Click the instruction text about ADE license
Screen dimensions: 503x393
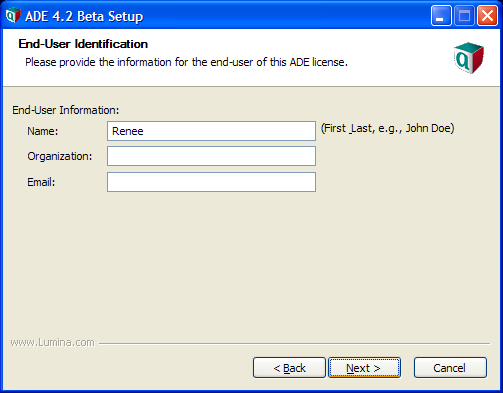(x=186, y=62)
